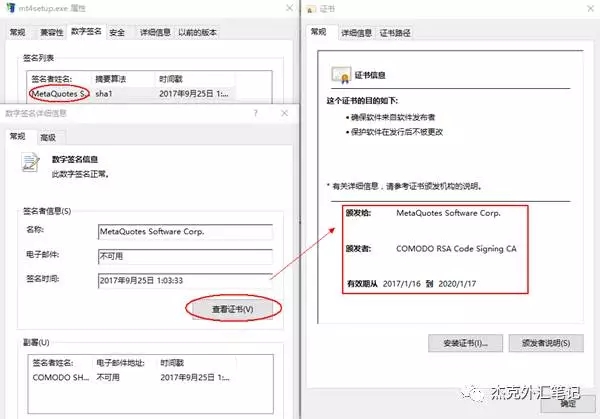The image size is (600, 419).
Task: Click the 时间戳 column header in signature list
Action: [171, 79]
